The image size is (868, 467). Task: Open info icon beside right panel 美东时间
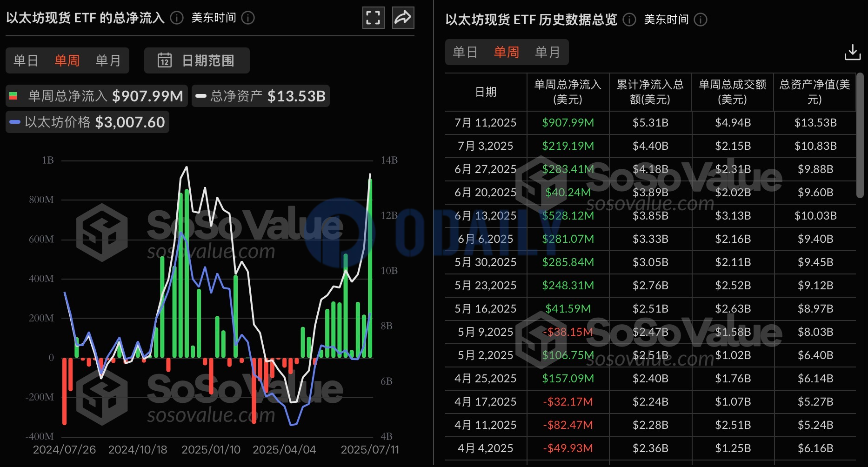[x=701, y=20]
